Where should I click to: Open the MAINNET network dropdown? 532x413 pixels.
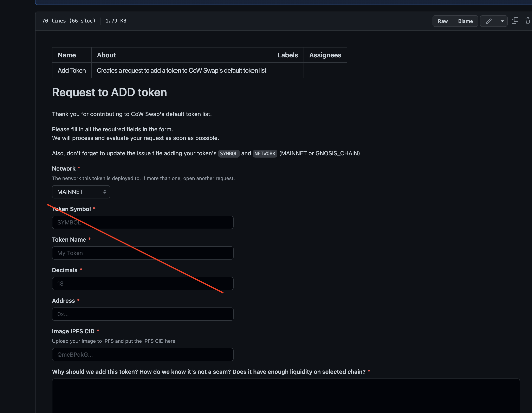(81, 192)
